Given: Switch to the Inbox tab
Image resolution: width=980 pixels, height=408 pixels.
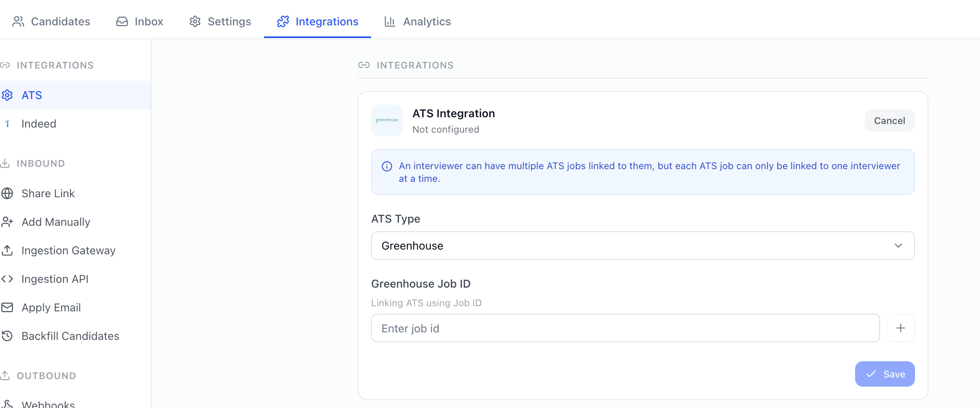Looking at the screenshot, I should click(x=140, y=21).
